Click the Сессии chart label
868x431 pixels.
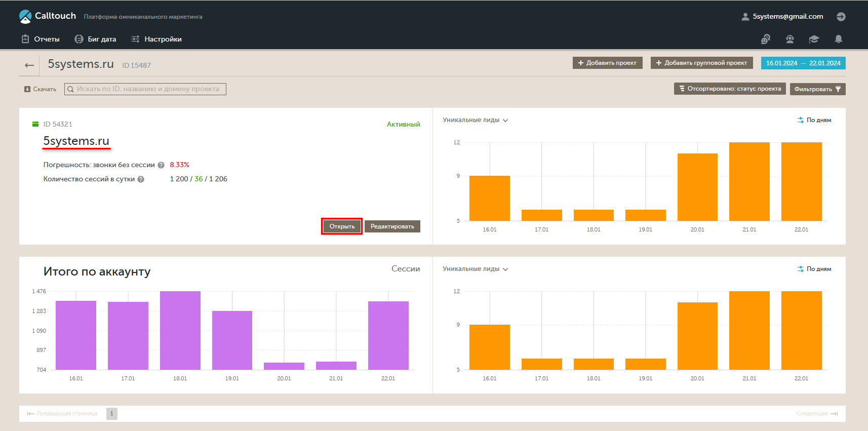coord(406,269)
